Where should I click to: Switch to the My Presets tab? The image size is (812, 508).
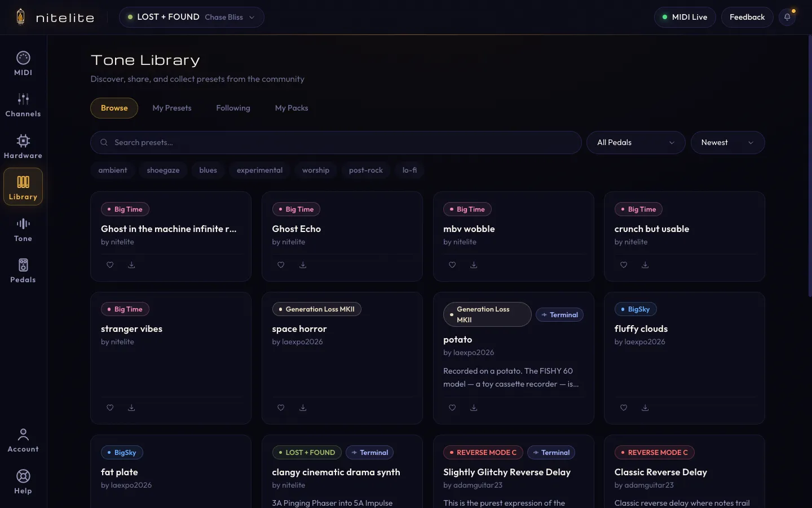tap(172, 108)
